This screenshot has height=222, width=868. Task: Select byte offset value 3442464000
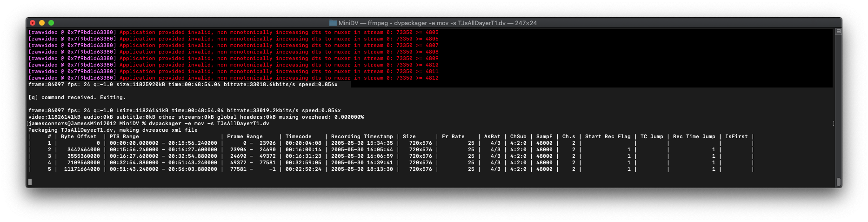(83, 150)
